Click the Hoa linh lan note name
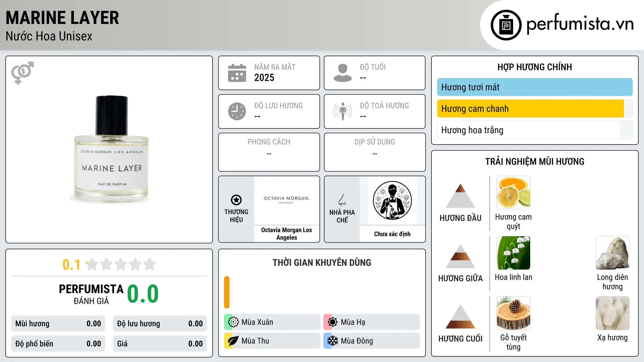 click(x=514, y=277)
